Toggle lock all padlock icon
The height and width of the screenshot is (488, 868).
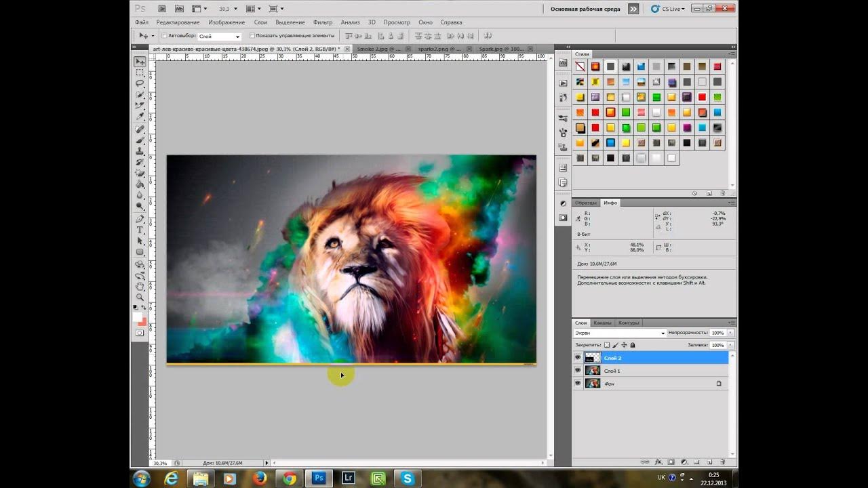click(x=633, y=345)
